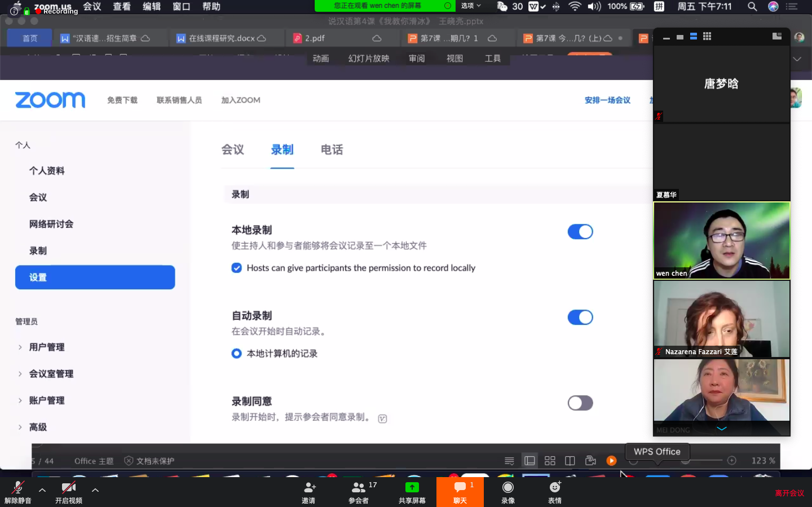Click the red 离开会议 button
The width and height of the screenshot is (812, 507).
click(x=789, y=493)
